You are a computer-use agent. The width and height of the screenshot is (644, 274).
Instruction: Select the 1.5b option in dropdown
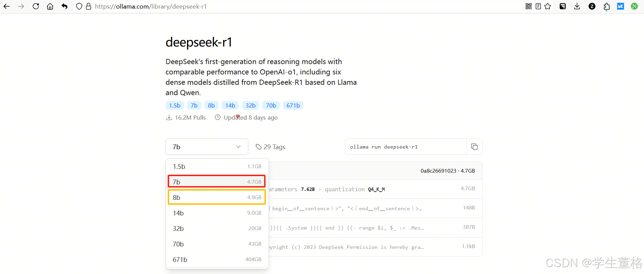pyautogui.click(x=217, y=166)
